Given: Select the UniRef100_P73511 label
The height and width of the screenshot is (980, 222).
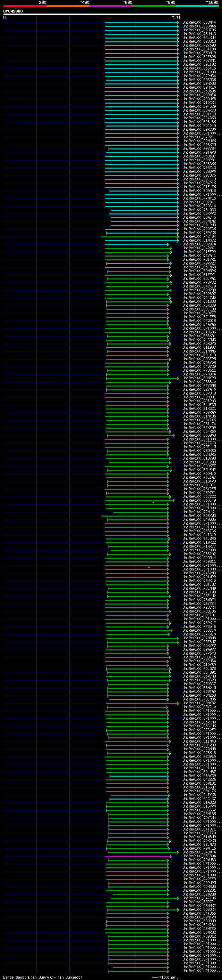Looking at the screenshot, I should coord(199,371).
